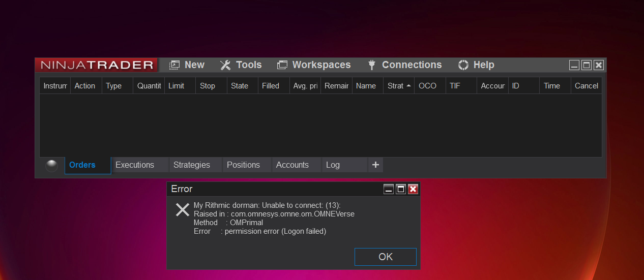This screenshot has height=280, width=644.
Task: Add a new tab with plus icon
Action: pyautogui.click(x=375, y=165)
